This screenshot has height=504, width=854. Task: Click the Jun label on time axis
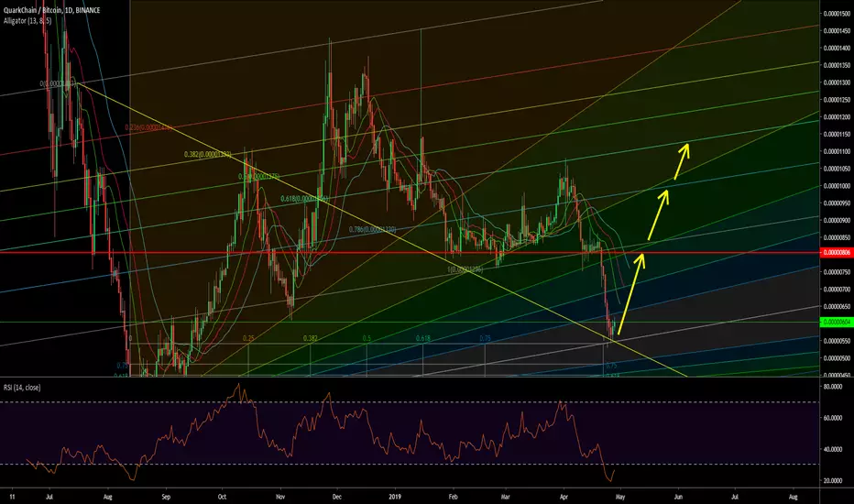tap(678, 497)
